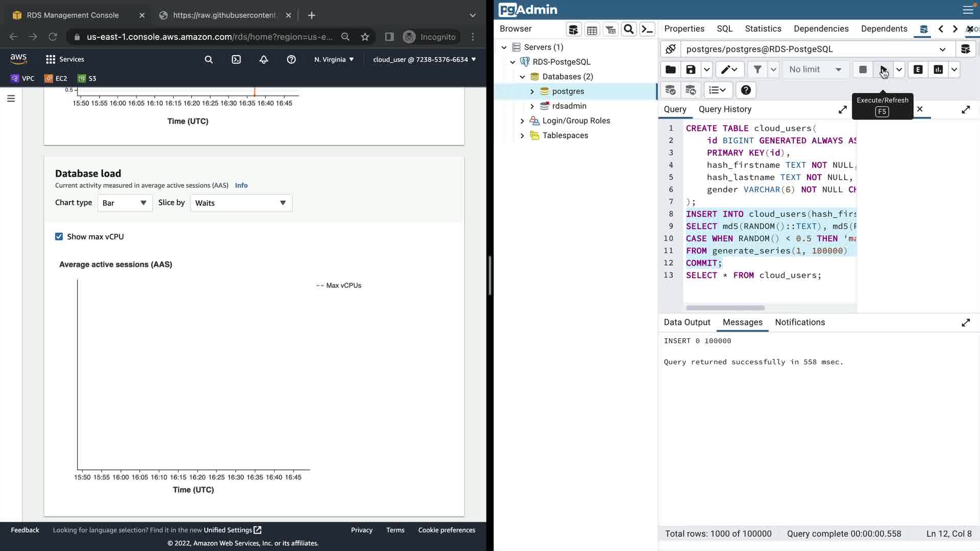Open the Chart type Bar dropdown

(125, 203)
